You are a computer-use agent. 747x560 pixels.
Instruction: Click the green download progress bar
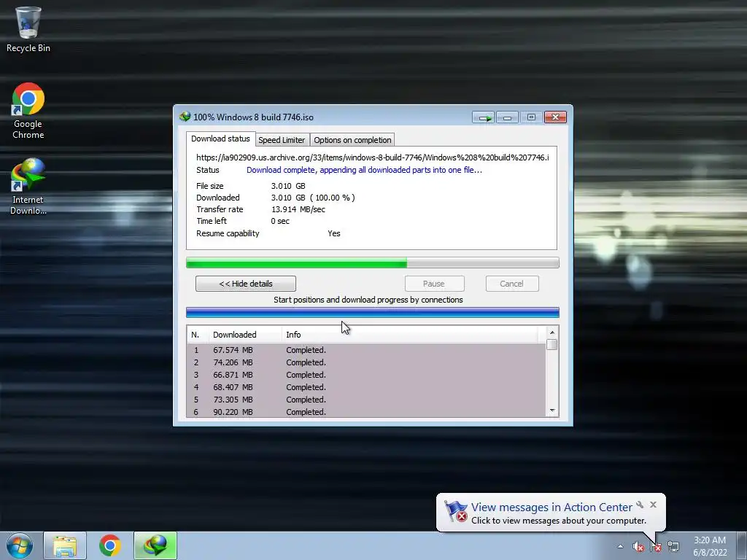point(373,262)
